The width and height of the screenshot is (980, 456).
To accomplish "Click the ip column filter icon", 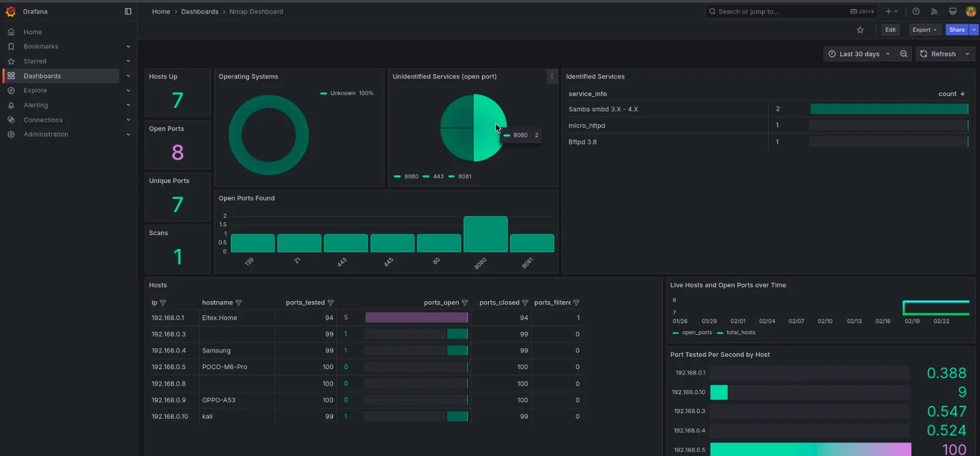I will [163, 303].
